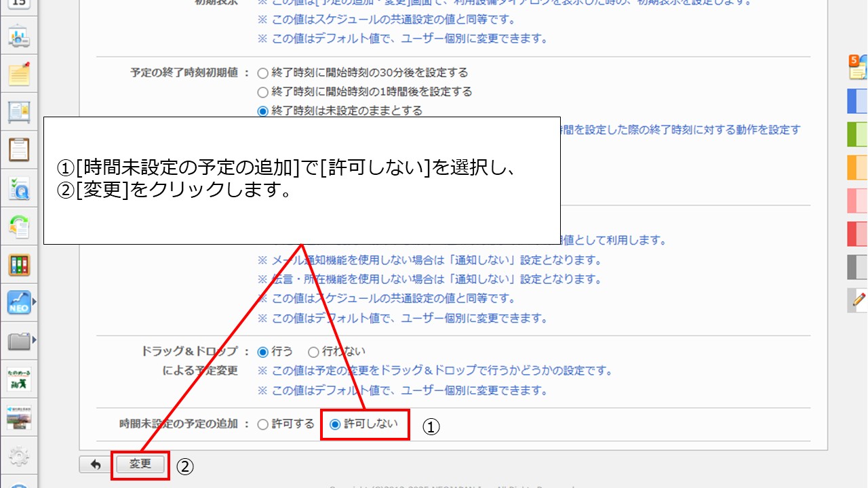Pick the red sticky note color
This screenshot has width=868, height=488.
[857, 234]
